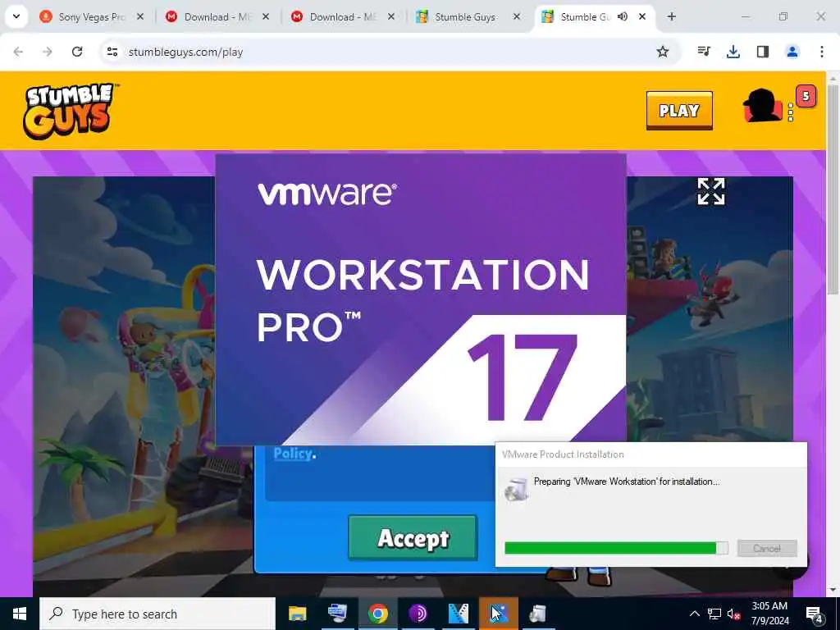This screenshot has height=630, width=840.
Task: View site information icon in address bar
Action: tap(112, 52)
